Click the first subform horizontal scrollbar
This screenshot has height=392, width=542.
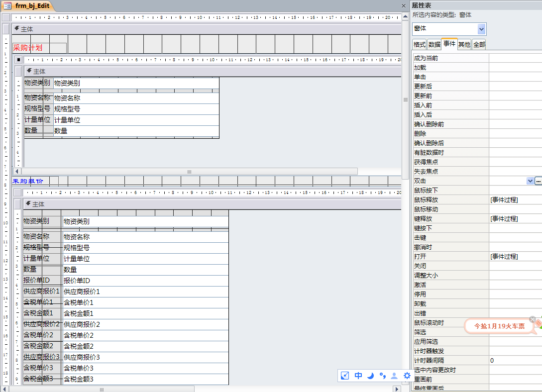click(189, 172)
